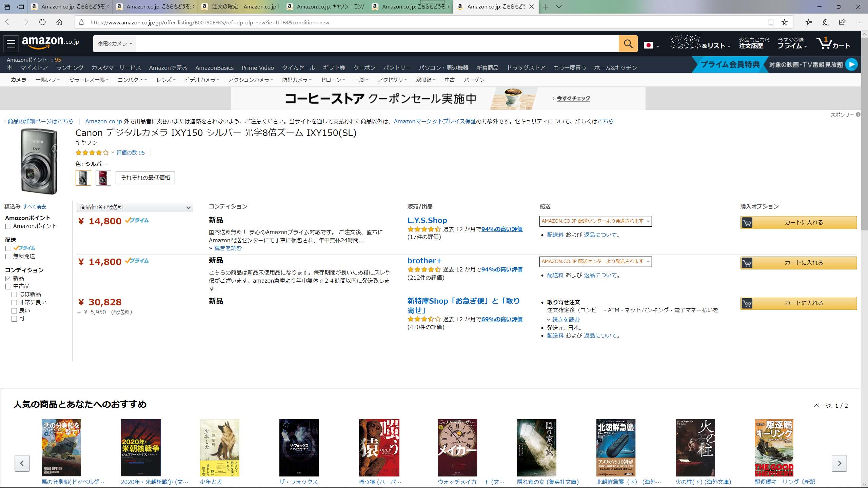This screenshot has height=488, width=868.
Task: Open the web notes pen icon
Action: pyautogui.click(x=826, y=22)
